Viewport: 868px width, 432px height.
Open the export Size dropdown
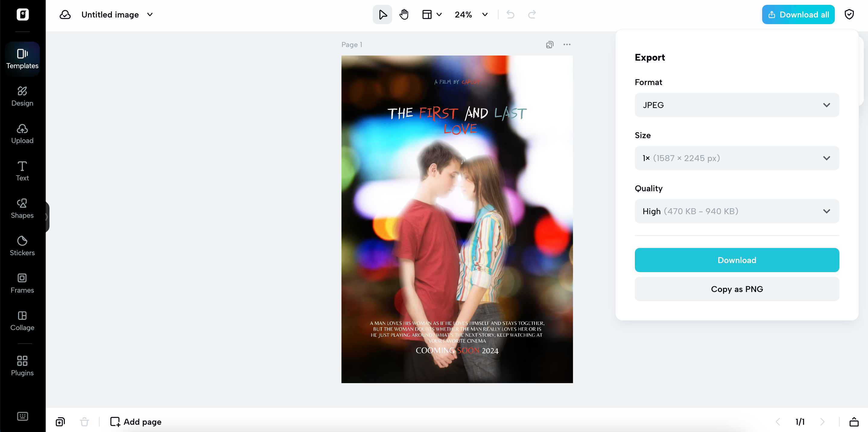point(737,158)
